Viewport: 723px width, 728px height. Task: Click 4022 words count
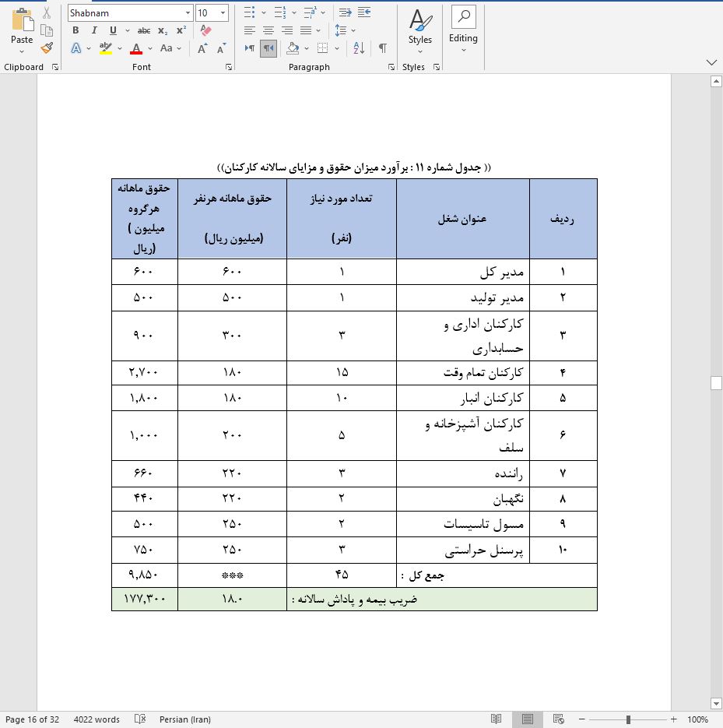click(97, 719)
